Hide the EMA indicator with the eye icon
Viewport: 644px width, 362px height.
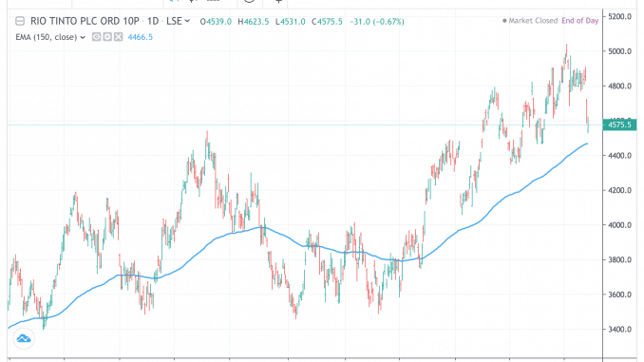pos(96,37)
